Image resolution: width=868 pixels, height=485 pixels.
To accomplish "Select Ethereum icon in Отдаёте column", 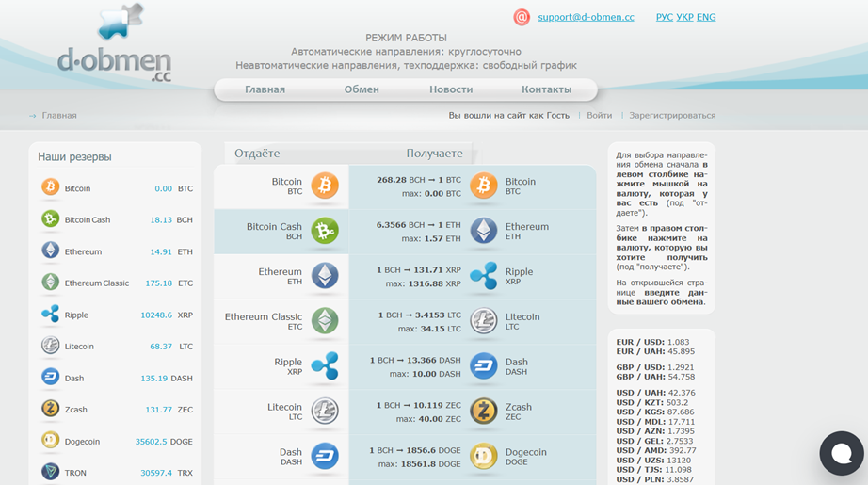I will pos(325,276).
